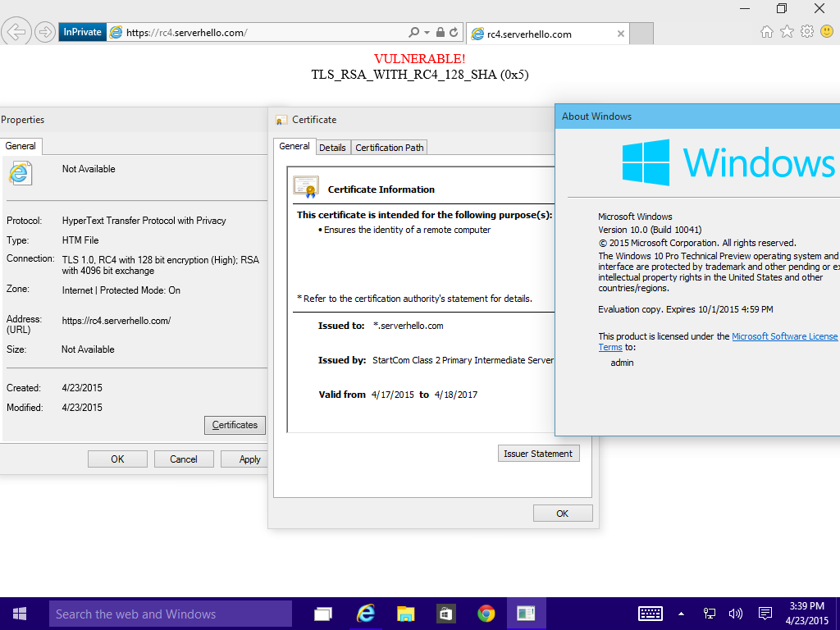This screenshot has height=630, width=840.
Task: Click the smiley feedback icon
Action: [x=827, y=32]
